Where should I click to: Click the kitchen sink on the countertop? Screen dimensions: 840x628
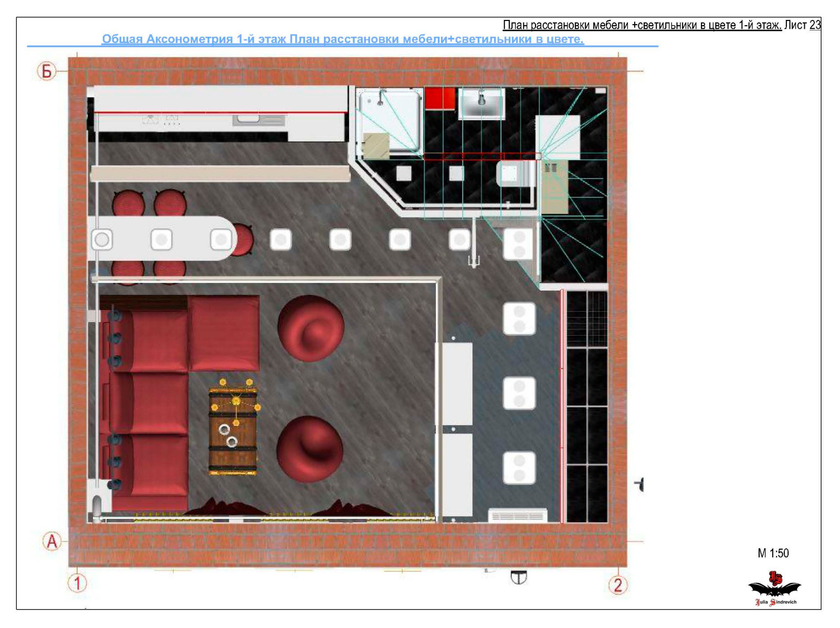pos(259,121)
